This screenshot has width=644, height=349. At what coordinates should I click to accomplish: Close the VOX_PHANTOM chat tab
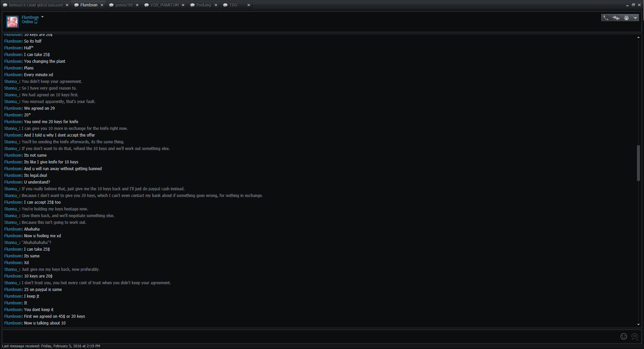[183, 5]
